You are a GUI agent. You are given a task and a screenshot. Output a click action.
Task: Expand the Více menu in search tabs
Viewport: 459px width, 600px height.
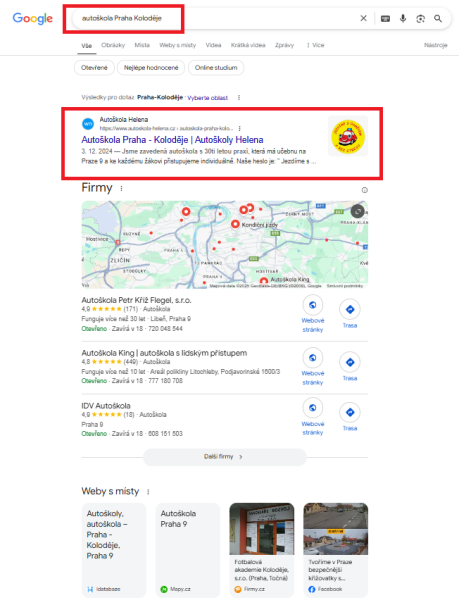click(x=316, y=45)
